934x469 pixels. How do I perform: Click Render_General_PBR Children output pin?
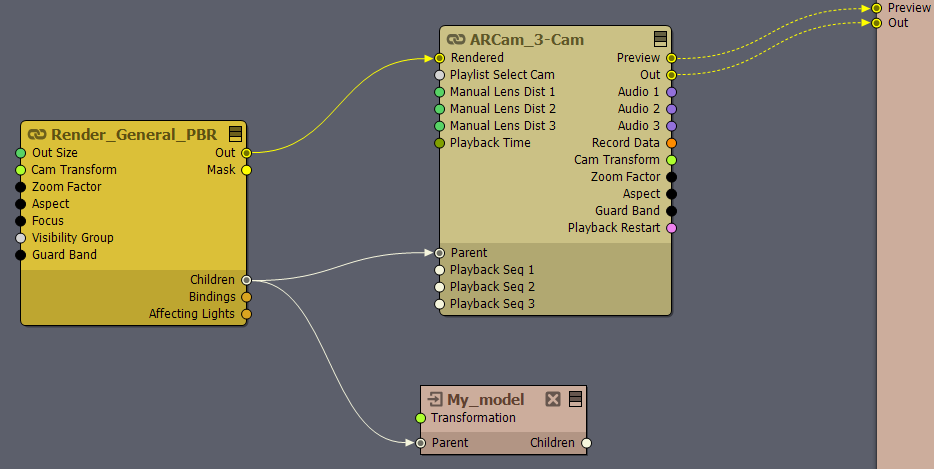coord(246,280)
